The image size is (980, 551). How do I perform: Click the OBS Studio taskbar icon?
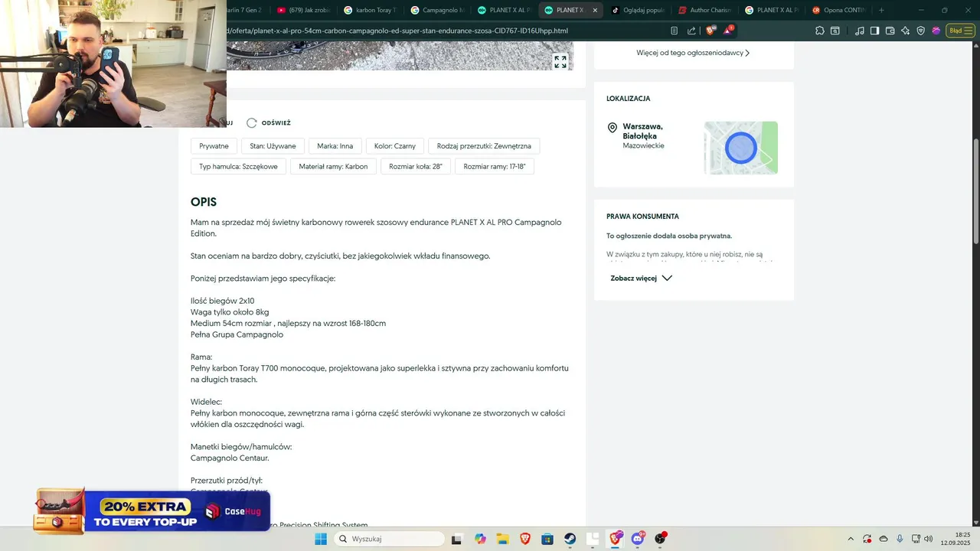click(661, 539)
